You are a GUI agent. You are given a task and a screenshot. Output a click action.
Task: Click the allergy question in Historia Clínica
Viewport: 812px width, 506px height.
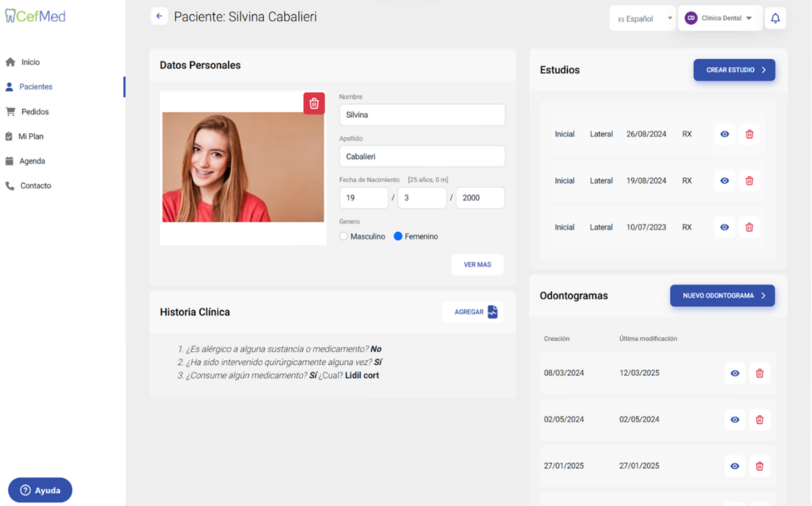tap(279, 349)
